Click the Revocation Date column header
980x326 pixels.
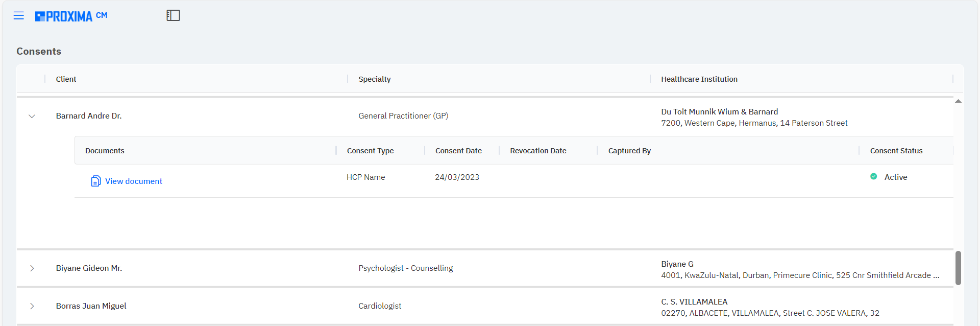pos(538,151)
